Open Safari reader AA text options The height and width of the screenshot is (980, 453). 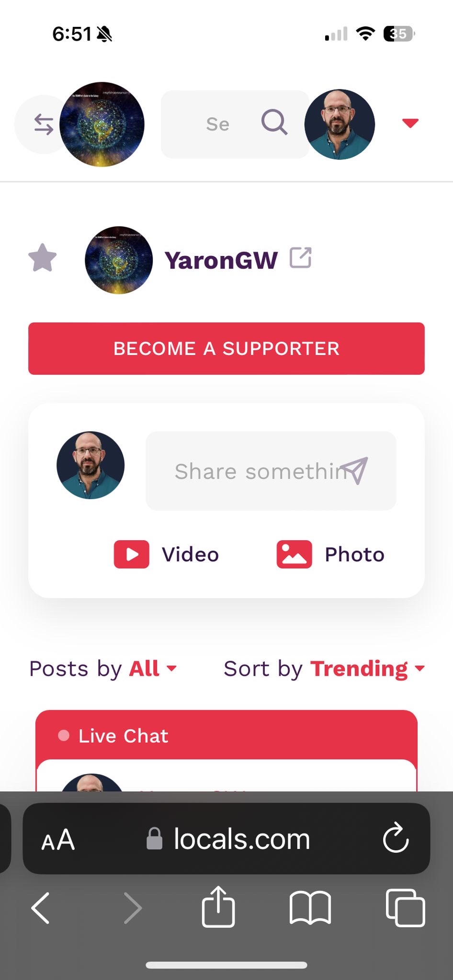58,840
